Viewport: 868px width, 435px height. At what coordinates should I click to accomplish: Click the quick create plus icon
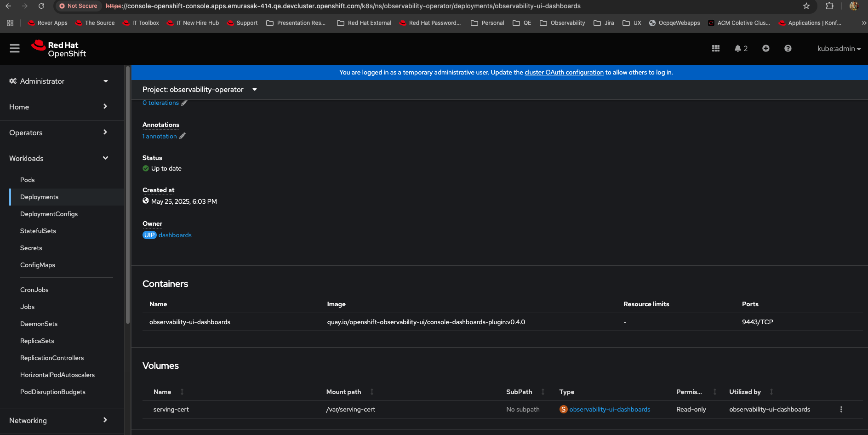pyautogui.click(x=766, y=48)
